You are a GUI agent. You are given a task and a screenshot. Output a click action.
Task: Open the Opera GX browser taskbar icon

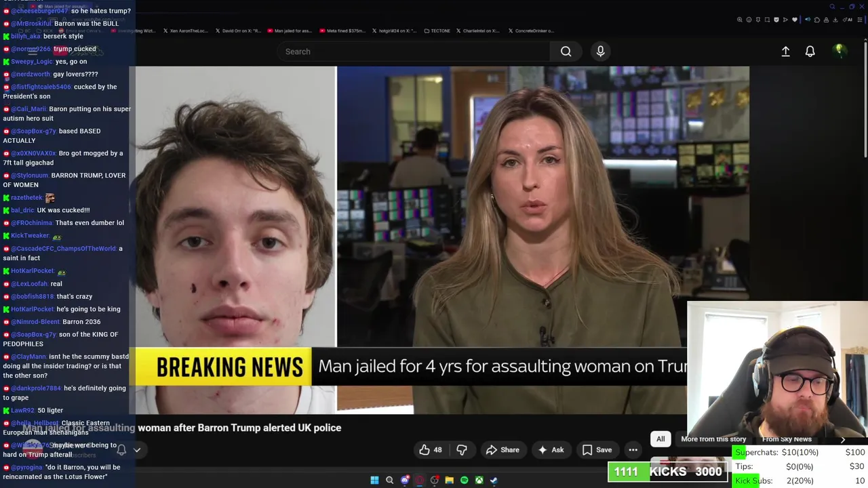pos(420,481)
